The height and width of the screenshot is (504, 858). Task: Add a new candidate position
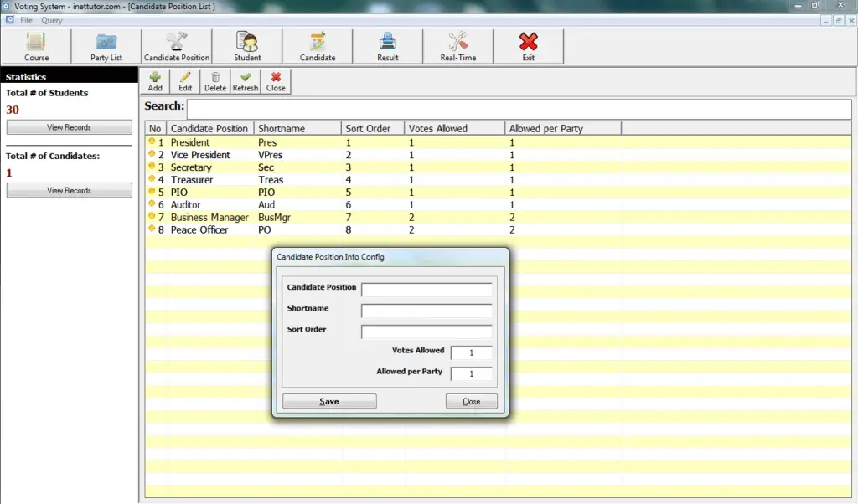coord(155,81)
